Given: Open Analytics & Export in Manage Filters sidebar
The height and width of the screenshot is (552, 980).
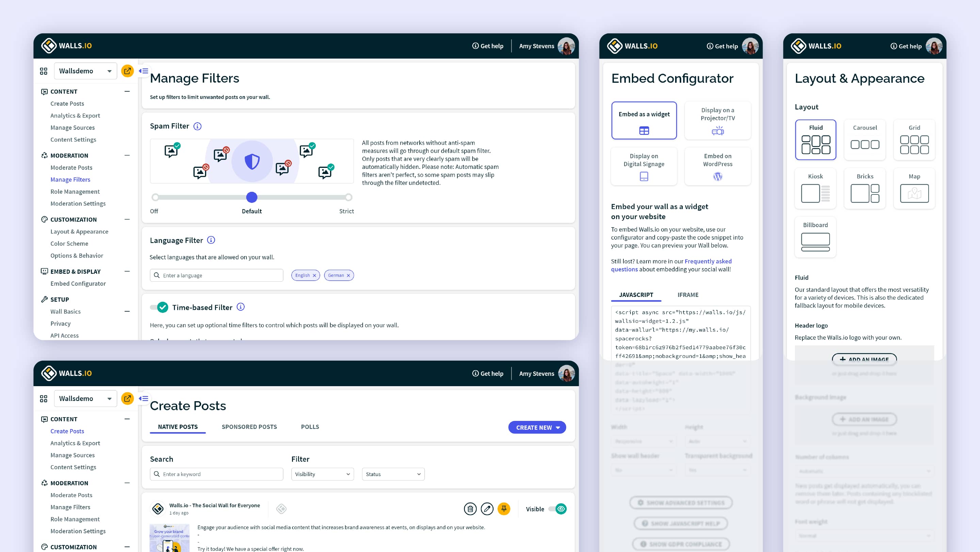Looking at the screenshot, I should (x=75, y=116).
